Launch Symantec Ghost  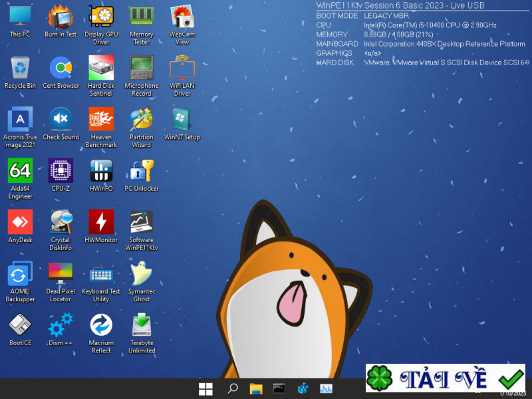pos(142,274)
